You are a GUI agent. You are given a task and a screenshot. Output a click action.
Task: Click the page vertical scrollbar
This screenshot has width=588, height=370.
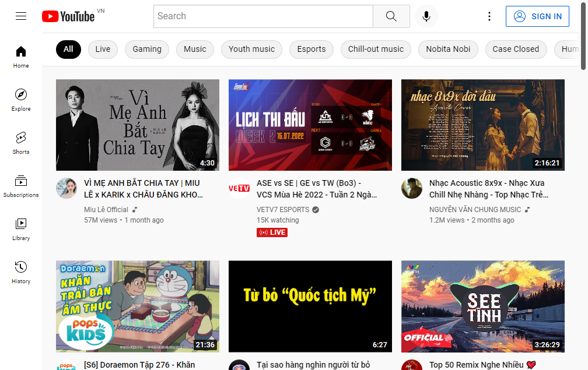pyautogui.click(x=583, y=36)
